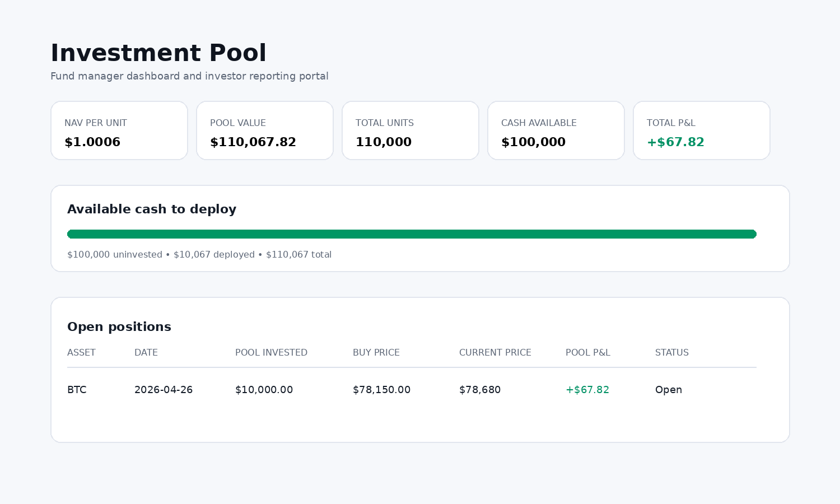Click the Open status cell
Image resolution: width=840 pixels, height=504 pixels.
(669, 390)
